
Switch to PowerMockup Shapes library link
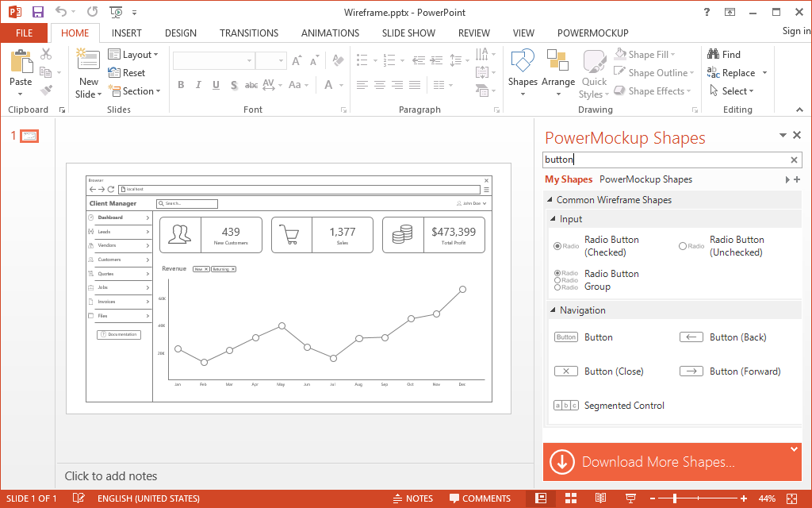click(x=645, y=179)
